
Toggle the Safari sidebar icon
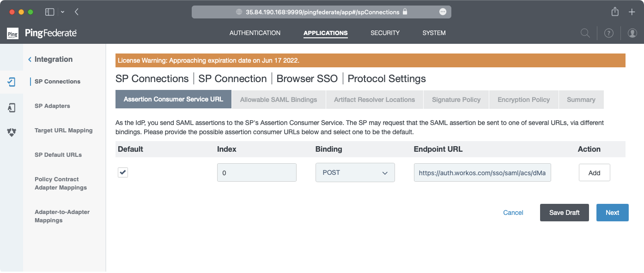tap(49, 12)
